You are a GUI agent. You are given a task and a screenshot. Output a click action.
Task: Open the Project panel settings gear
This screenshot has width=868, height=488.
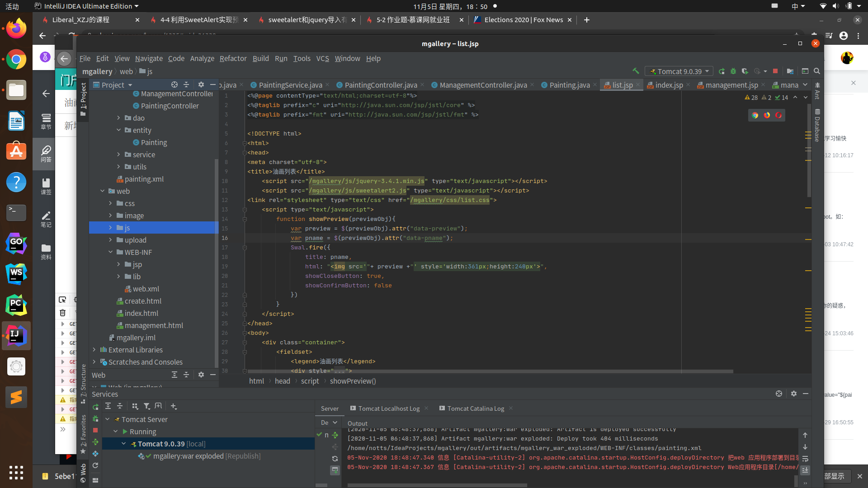pos(201,84)
